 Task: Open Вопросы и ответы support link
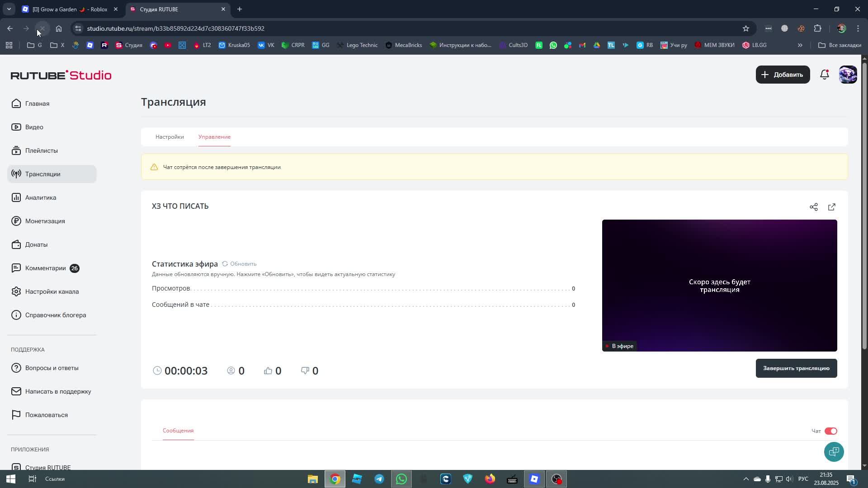(52, 368)
